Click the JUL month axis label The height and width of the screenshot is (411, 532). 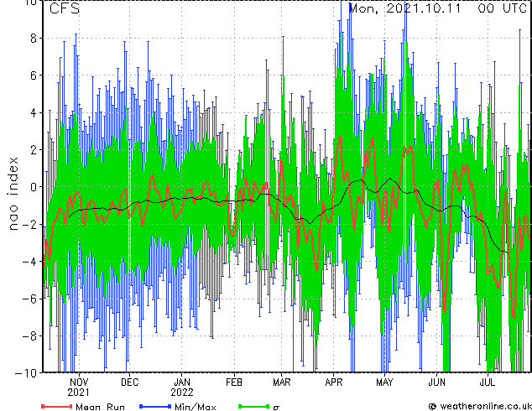[488, 382]
